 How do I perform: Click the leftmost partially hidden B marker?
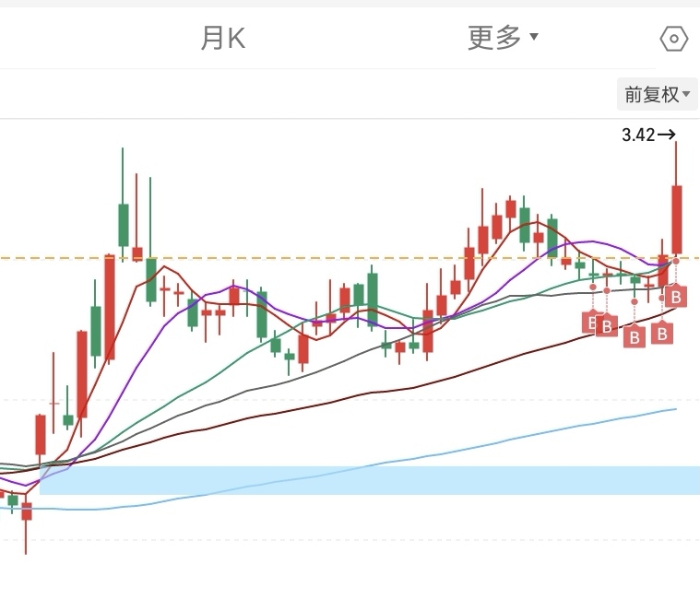(x=589, y=323)
